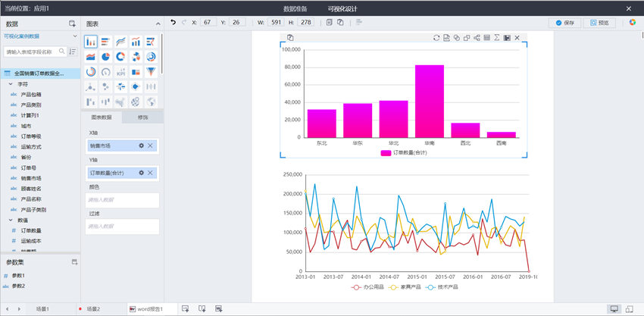
Task: Collapse the 图表 panel chevron
Action: [x=158, y=24]
